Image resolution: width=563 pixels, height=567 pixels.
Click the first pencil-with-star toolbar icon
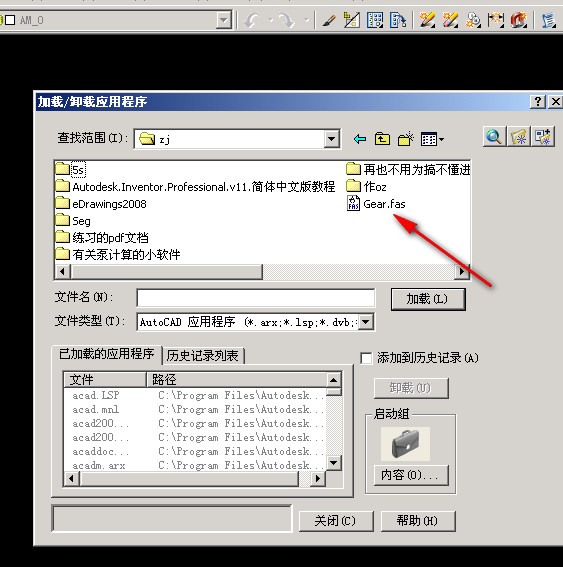tap(427, 20)
